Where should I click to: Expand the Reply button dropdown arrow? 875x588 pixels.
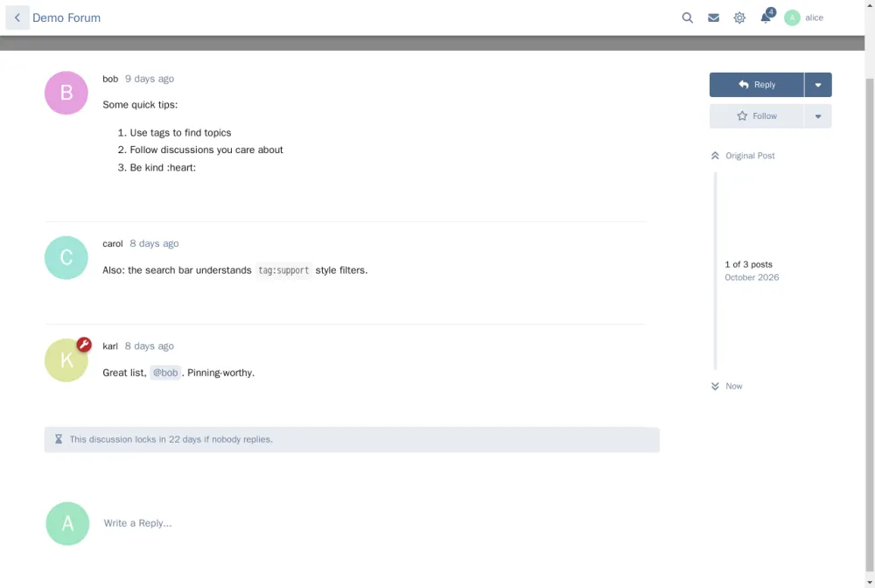point(818,85)
